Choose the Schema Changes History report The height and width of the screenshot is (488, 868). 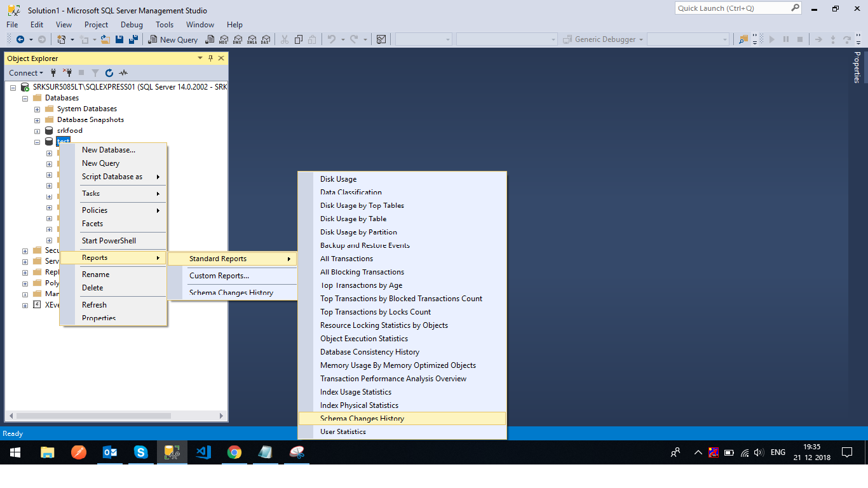coord(362,418)
